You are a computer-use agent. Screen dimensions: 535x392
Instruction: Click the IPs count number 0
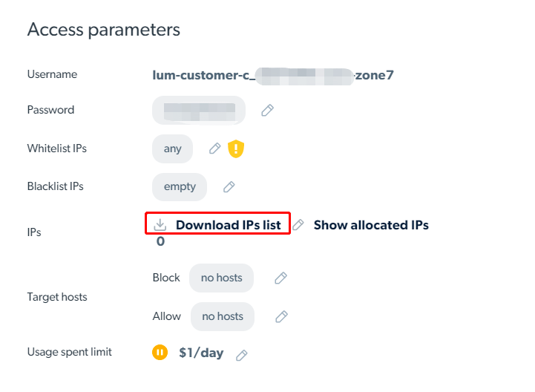[160, 241]
